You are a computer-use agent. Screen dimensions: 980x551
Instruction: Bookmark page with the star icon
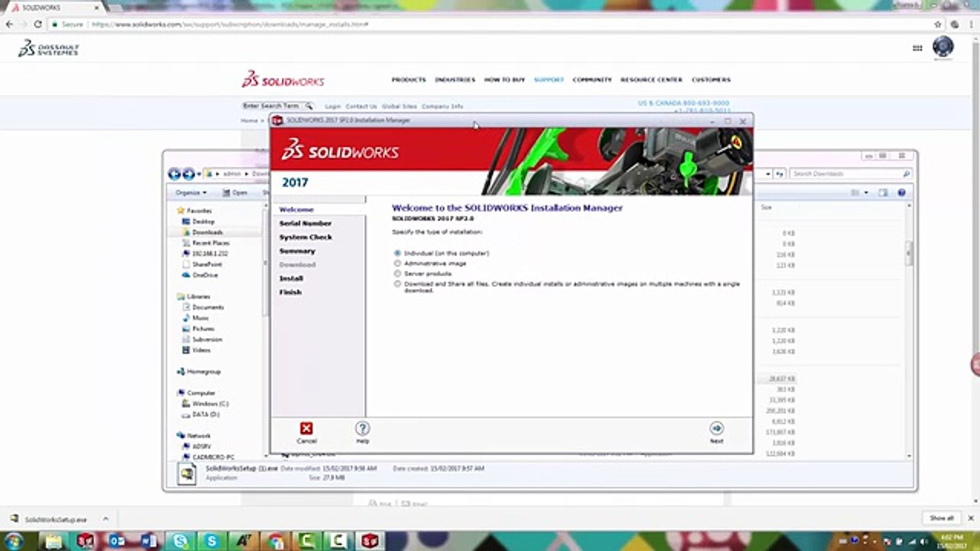[x=938, y=24]
